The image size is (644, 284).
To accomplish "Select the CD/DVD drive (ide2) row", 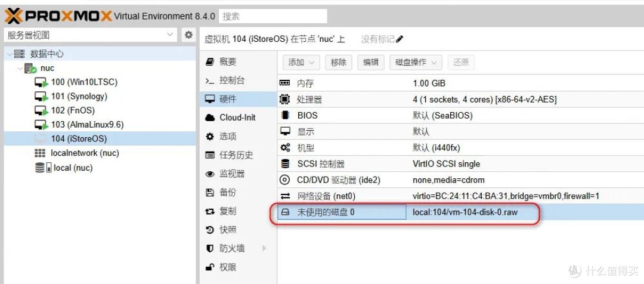I will (x=460, y=180).
